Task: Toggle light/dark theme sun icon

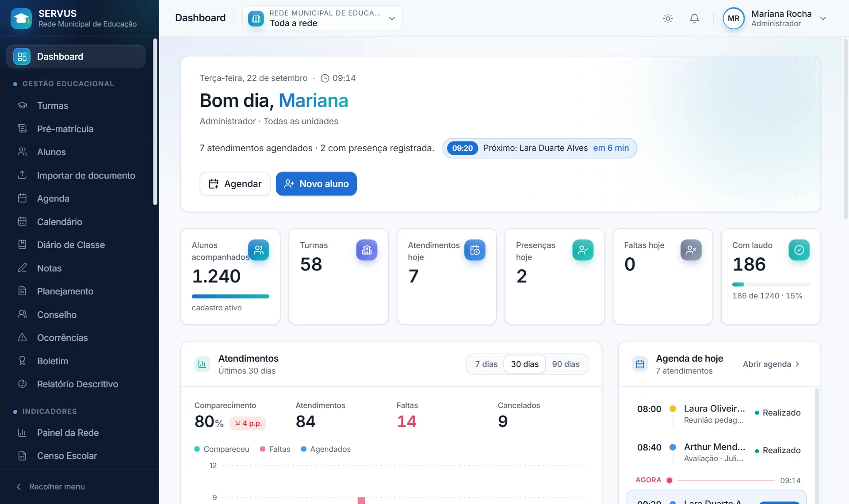Action: tap(668, 18)
